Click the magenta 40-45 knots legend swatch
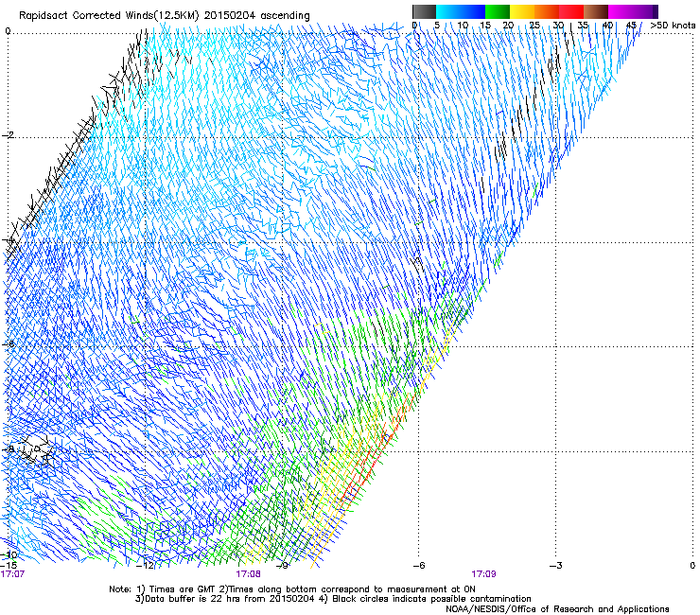700x615 pixels. (x=621, y=11)
